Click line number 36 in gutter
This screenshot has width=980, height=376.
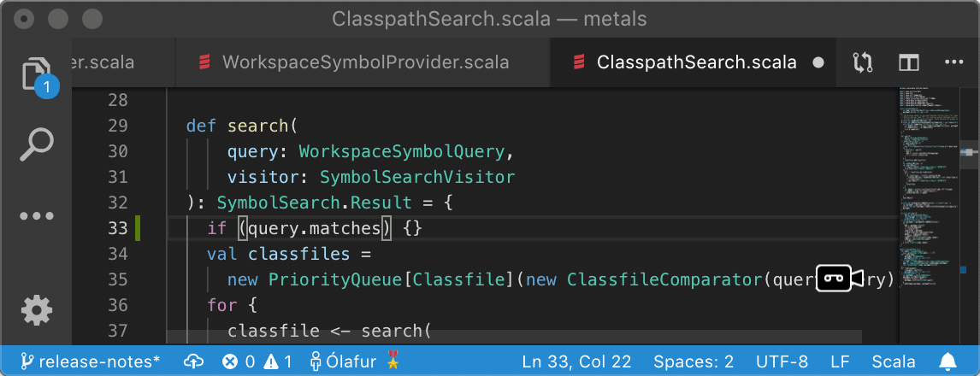click(x=117, y=305)
